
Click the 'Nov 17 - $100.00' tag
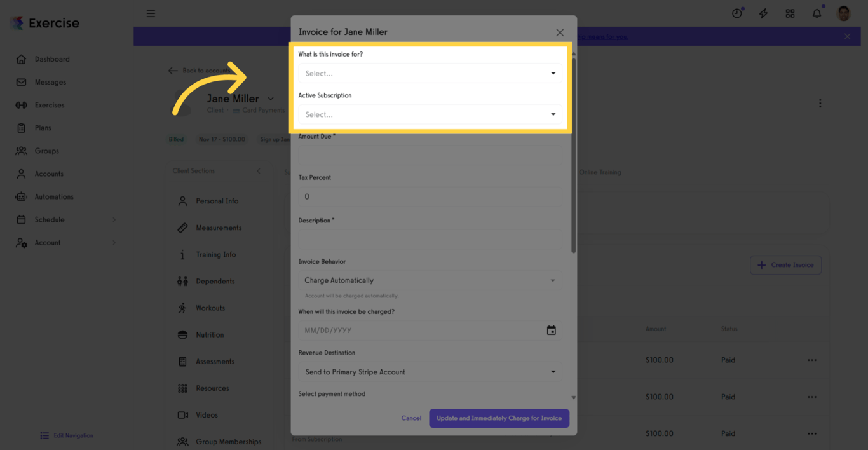click(222, 139)
